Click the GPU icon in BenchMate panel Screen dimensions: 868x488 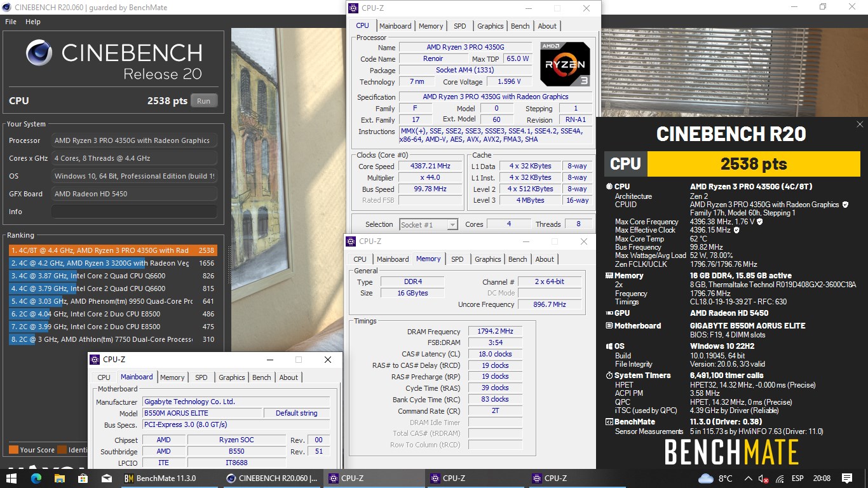tap(609, 313)
